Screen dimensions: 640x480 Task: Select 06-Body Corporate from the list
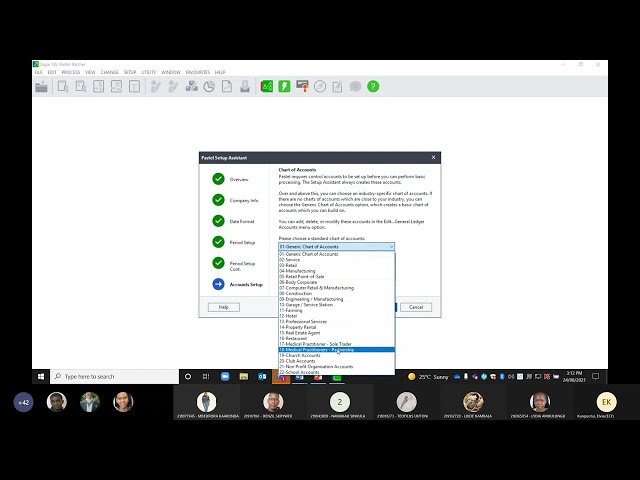337,282
